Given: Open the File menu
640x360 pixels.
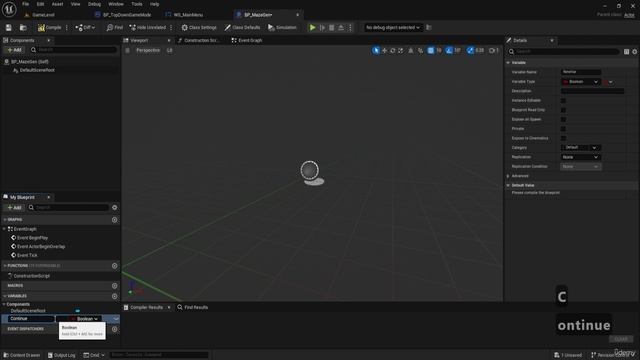Looking at the screenshot, I should coord(25,4).
